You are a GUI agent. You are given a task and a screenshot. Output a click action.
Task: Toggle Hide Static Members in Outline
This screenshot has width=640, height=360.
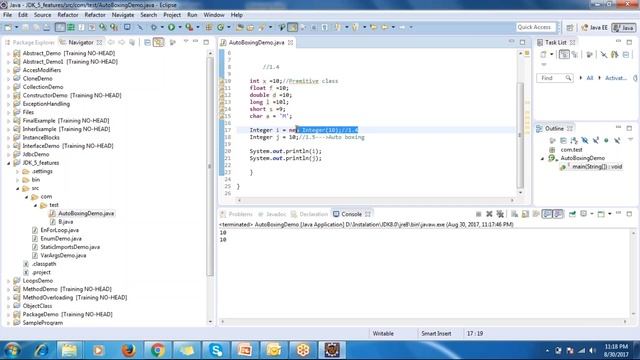tap(596, 140)
